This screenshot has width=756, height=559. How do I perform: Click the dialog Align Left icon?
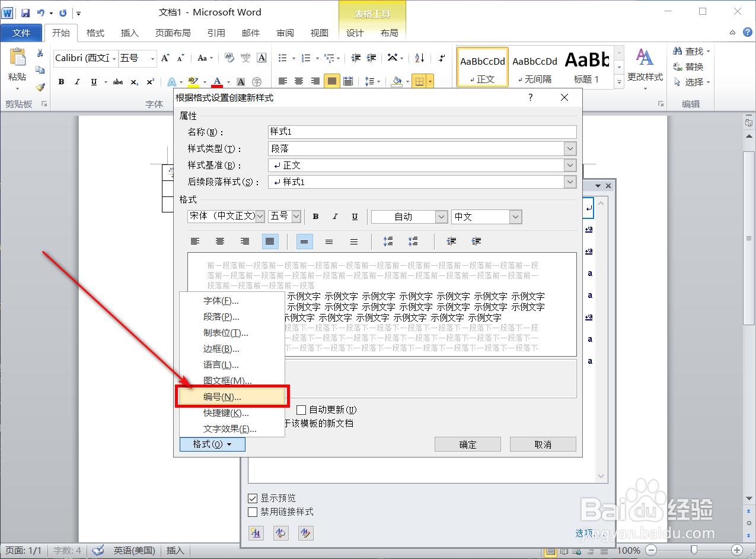tap(195, 242)
